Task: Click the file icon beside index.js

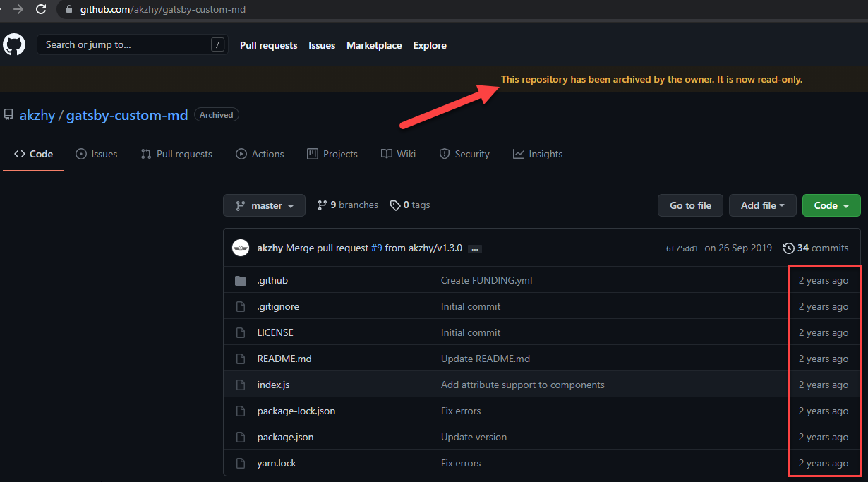Action: click(x=241, y=385)
